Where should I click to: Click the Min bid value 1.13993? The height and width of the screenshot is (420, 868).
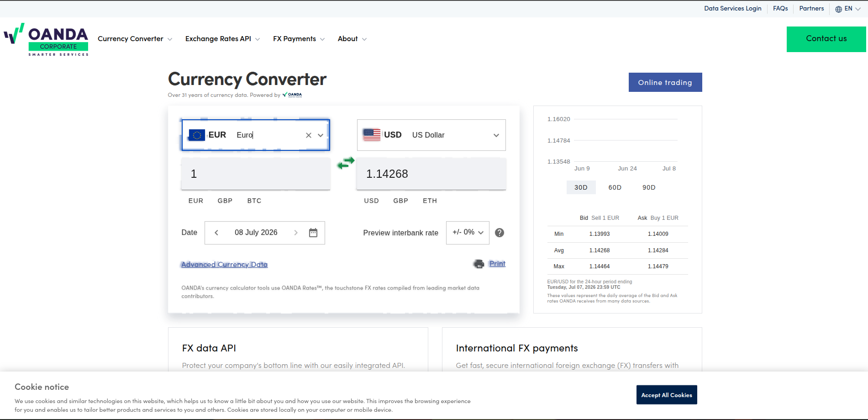click(x=600, y=234)
